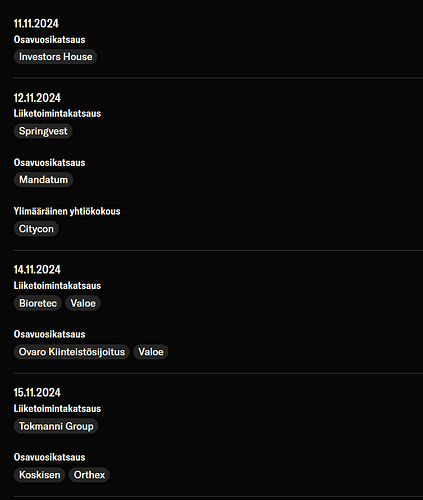
Task: Select the 14.11.2024 date heading
Action: [37, 270]
